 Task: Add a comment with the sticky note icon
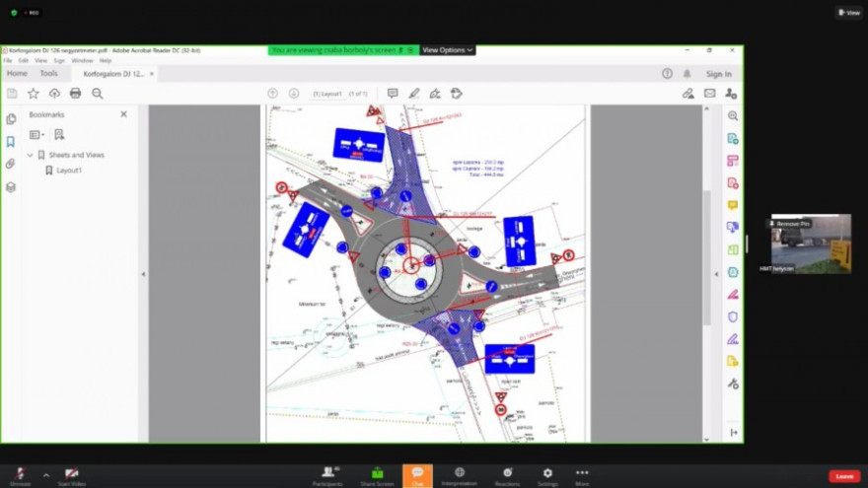point(393,94)
